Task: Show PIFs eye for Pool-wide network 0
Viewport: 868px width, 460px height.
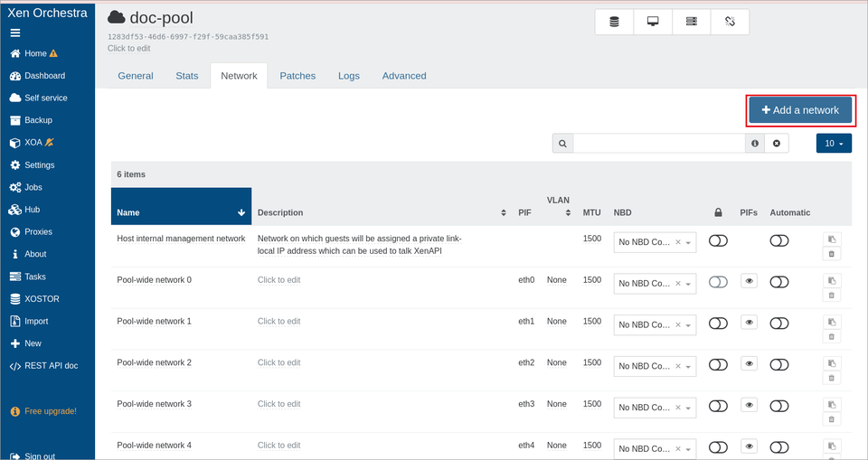Action: pyautogui.click(x=749, y=281)
